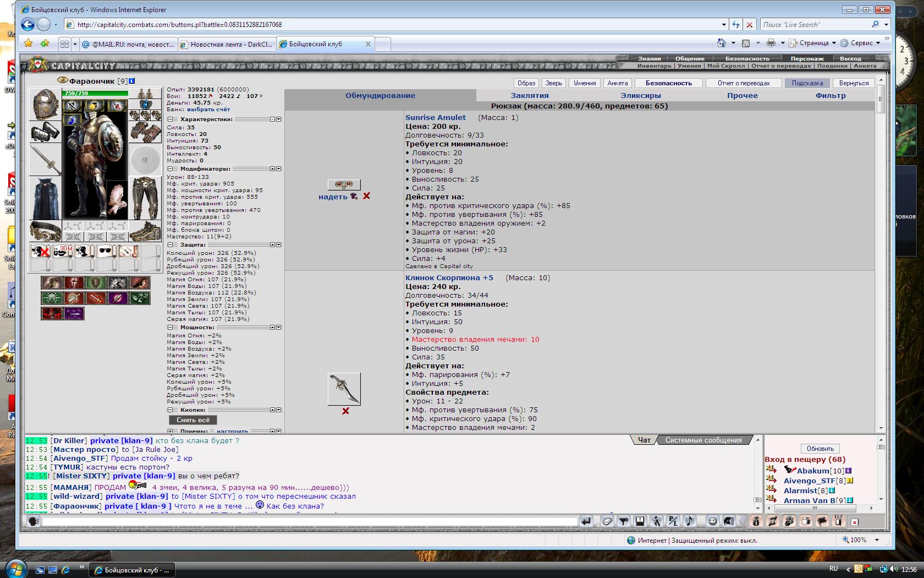Collapse the Характеристики section

click(170, 119)
